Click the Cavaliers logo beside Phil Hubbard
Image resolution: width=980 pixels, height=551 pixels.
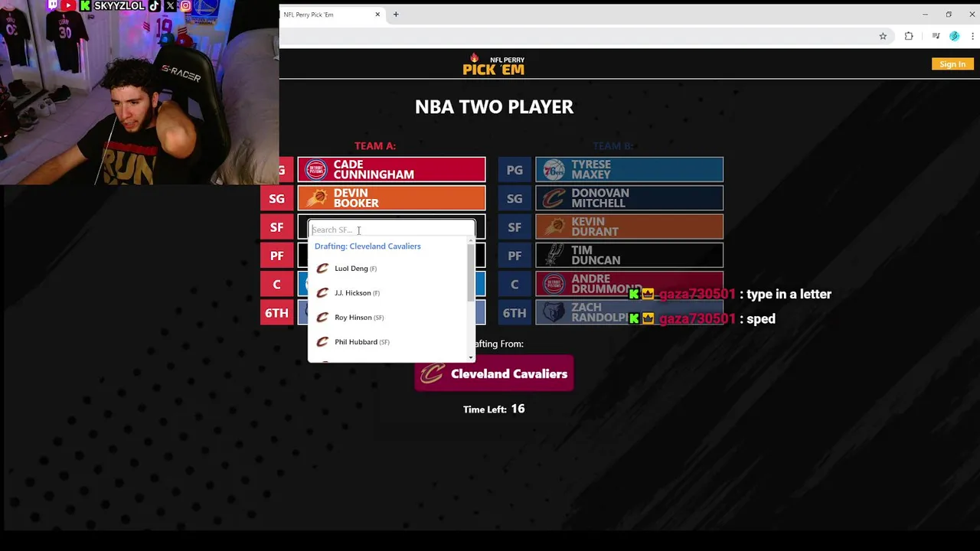[x=322, y=342]
